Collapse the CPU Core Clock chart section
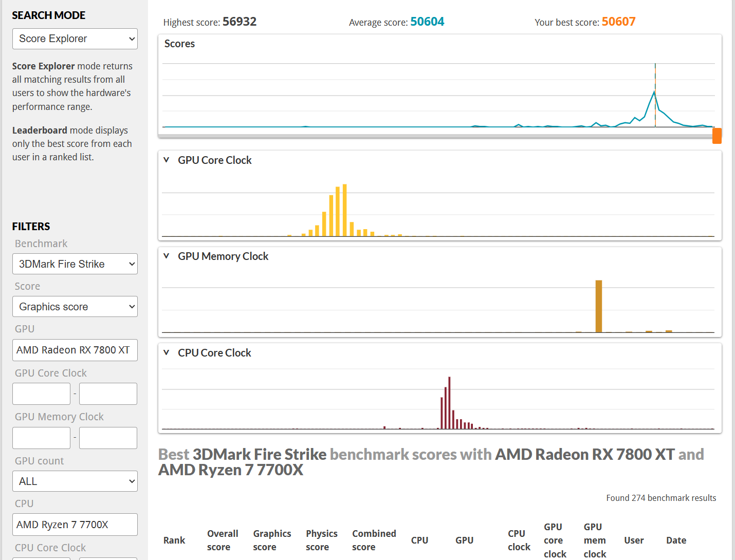This screenshot has width=735, height=560. pos(166,352)
